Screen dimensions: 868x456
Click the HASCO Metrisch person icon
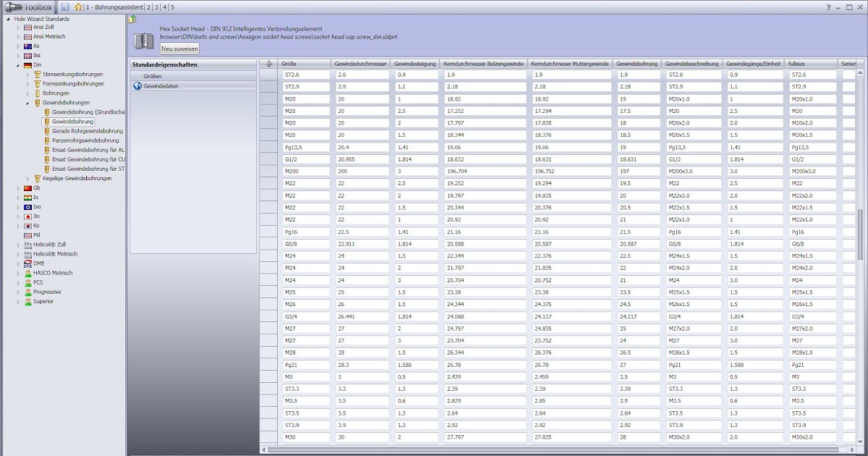coord(27,273)
